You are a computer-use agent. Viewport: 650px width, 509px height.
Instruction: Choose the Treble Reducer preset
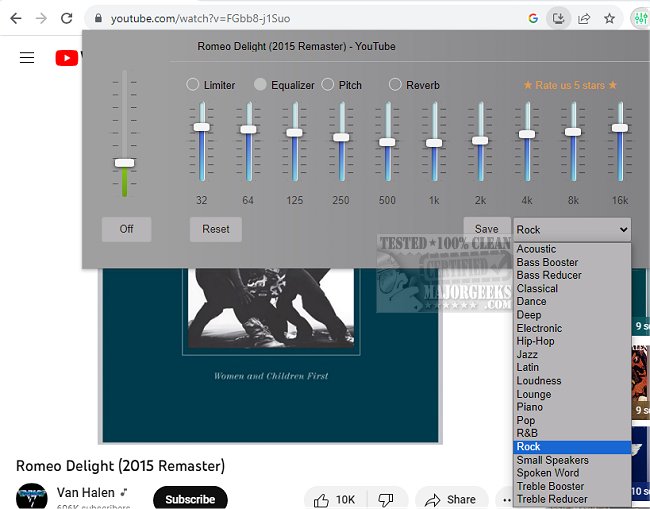point(572,499)
